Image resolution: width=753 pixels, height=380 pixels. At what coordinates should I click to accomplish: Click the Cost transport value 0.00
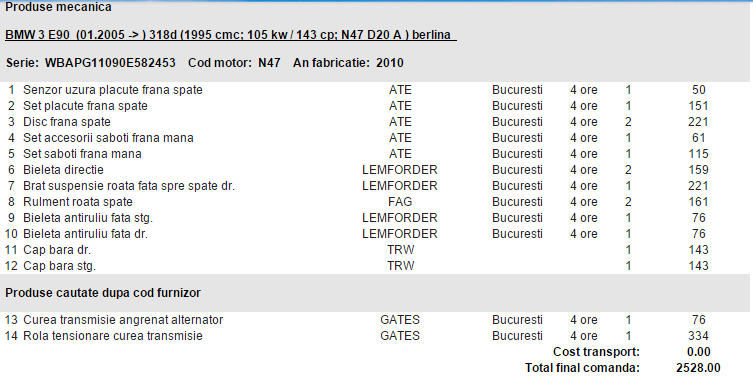click(x=699, y=352)
